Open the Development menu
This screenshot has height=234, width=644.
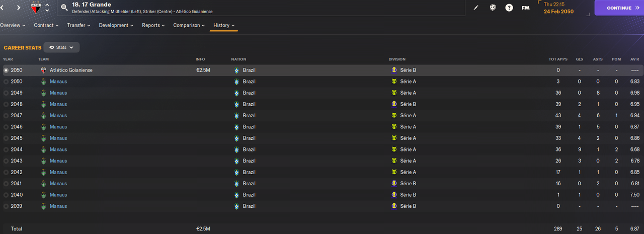click(116, 25)
